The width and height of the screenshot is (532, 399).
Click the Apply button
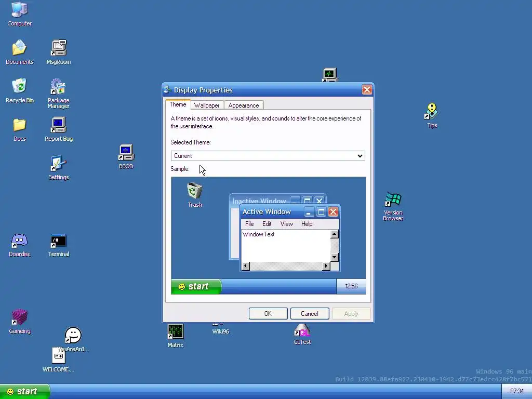(x=351, y=313)
